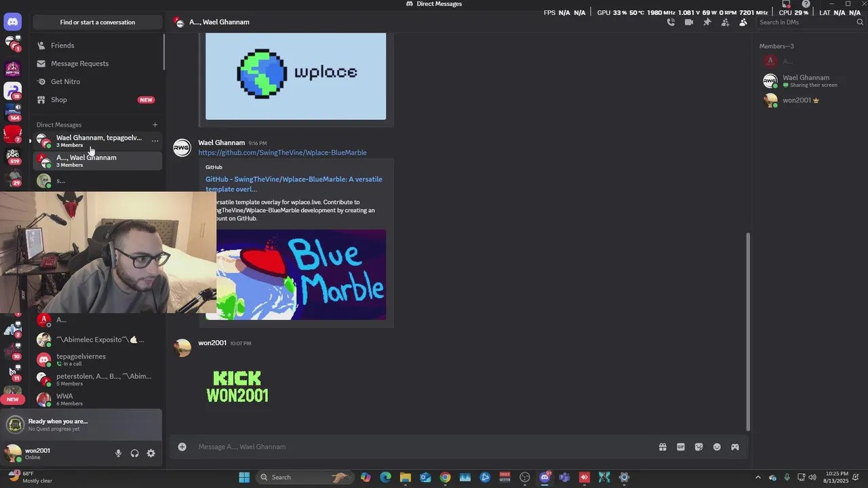Start a video call in the DM header
868x488 pixels.
(x=689, y=22)
